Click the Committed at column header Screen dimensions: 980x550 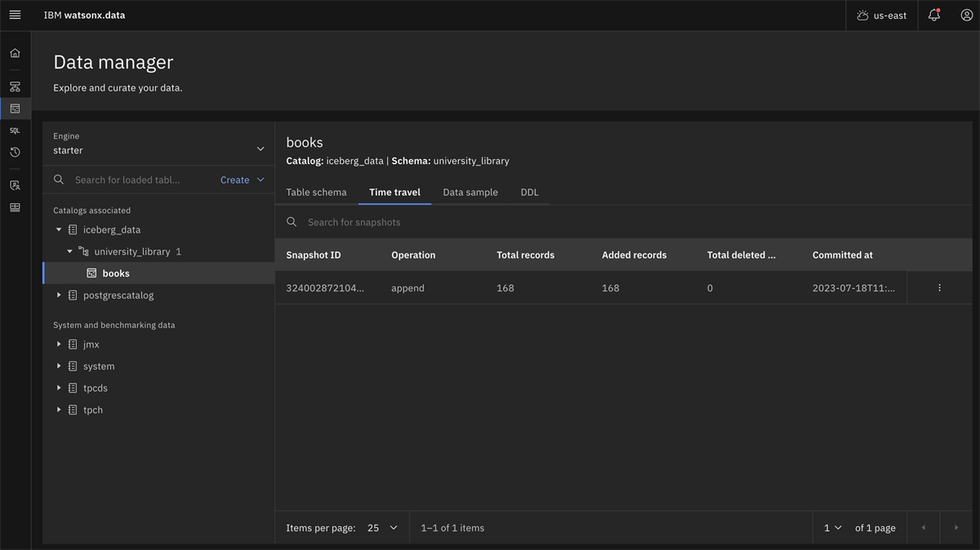pos(843,255)
